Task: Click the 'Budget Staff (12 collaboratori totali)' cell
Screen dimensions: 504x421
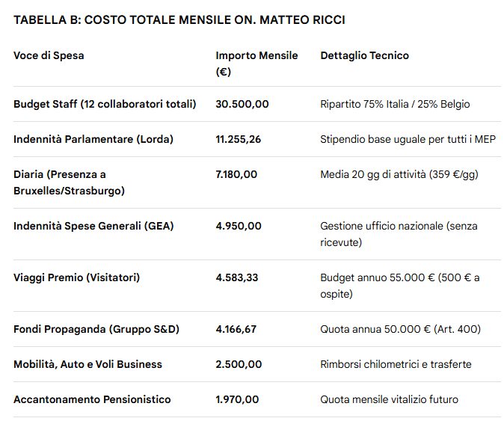Action: click(x=105, y=104)
